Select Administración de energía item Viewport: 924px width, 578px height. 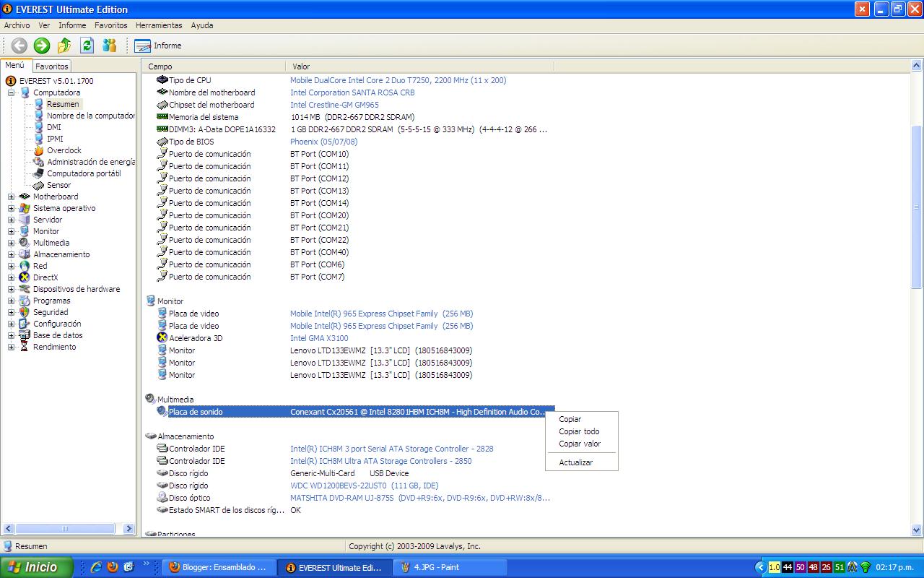coord(91,162)
